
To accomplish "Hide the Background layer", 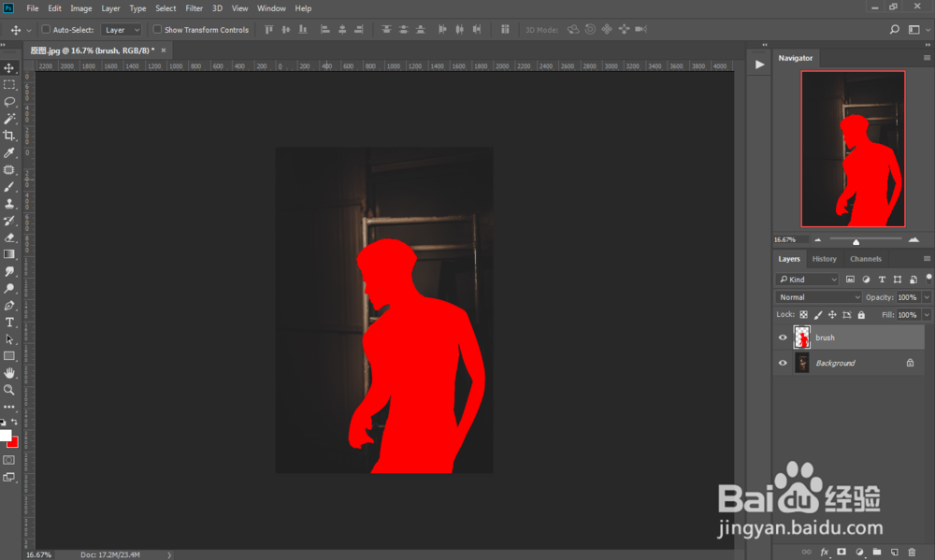I will (x=783, y=363).
